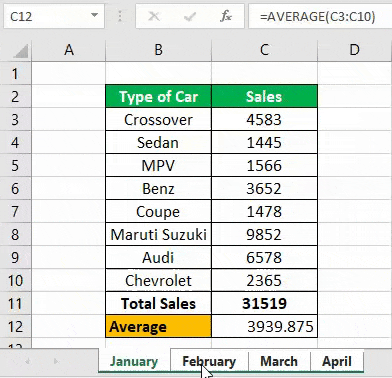Image resolution: width=392 pixels, height=378 pixels.
Task: Select the April sheet tab
Action: 337,361
